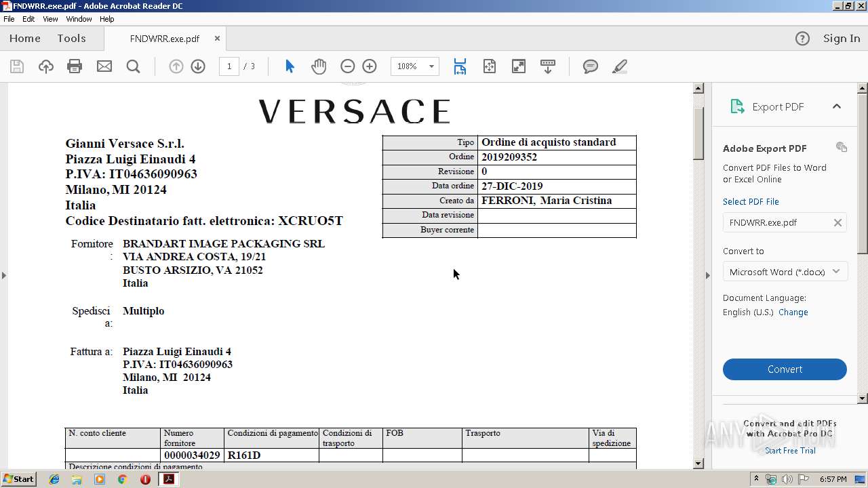The width and height of the screenshot is (868, 488).
Task: Zoom out with the minus icon
Action: pos(348,66)
